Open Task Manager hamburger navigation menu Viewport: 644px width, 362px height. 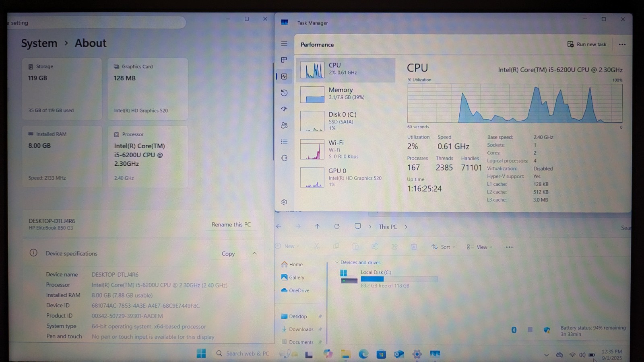[x=284, y=44]
